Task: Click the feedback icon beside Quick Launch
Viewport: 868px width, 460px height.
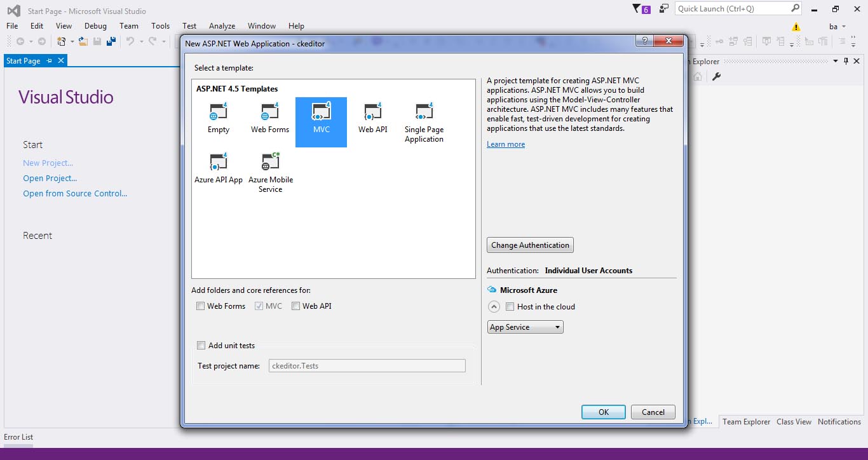Action: 663,9
